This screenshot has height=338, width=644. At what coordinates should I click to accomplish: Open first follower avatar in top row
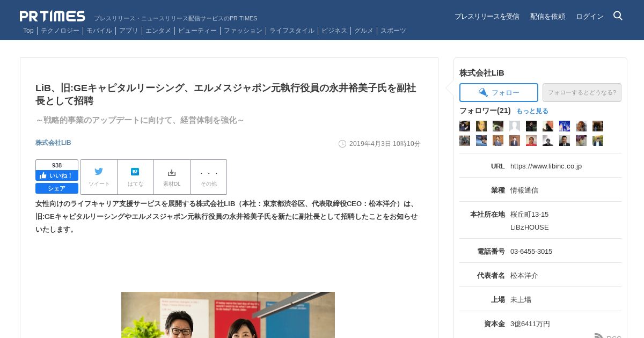(x=465, y=126)
